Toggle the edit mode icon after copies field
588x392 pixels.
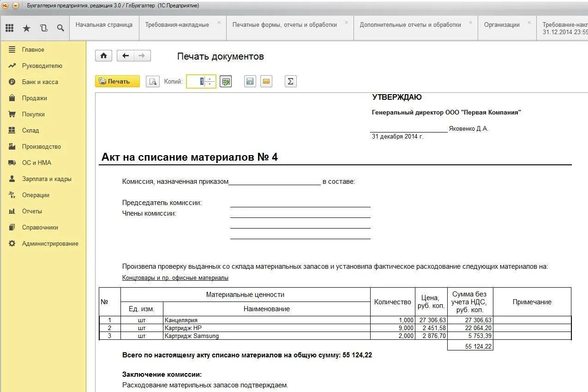[226, 82]
